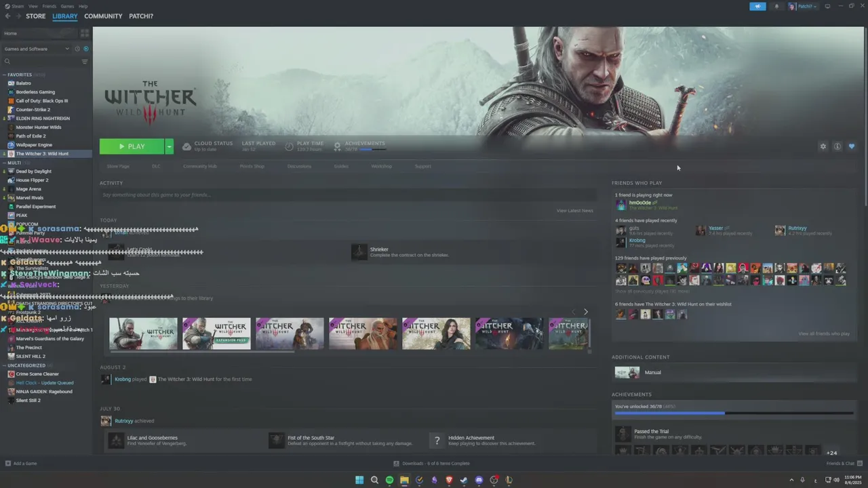This screenshot has width=868, height=488.
Task: Open Downloads manager in the status bar
Action: pos(432,464)
